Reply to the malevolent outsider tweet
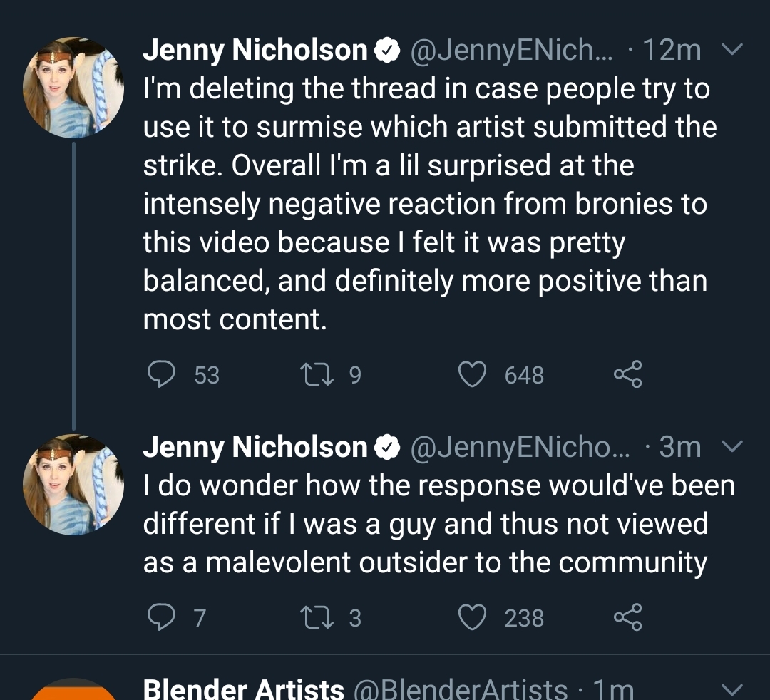Screen dimensions: 770x700 [x=163, y=617]
